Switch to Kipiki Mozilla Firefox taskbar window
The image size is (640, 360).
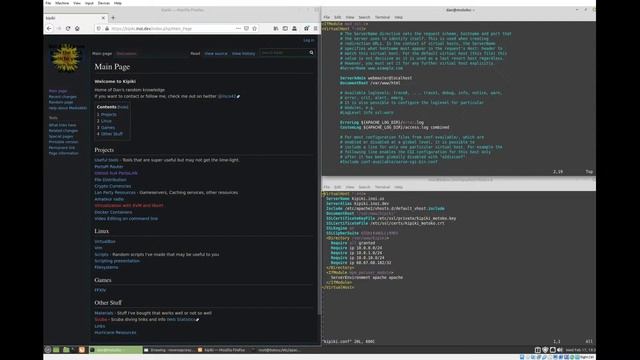[x=223, y=350]
